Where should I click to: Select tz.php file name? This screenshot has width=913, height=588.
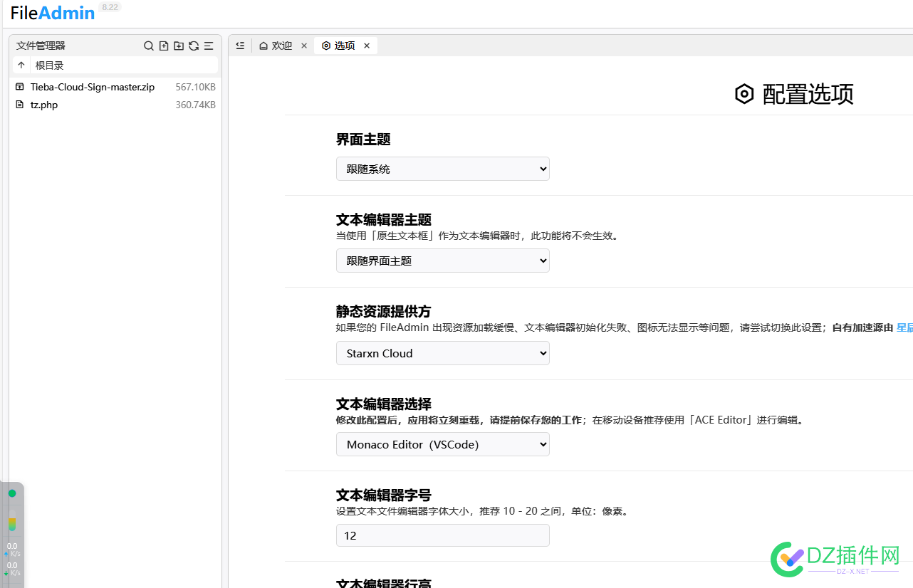pyautogui.click(x=44, y=105)
